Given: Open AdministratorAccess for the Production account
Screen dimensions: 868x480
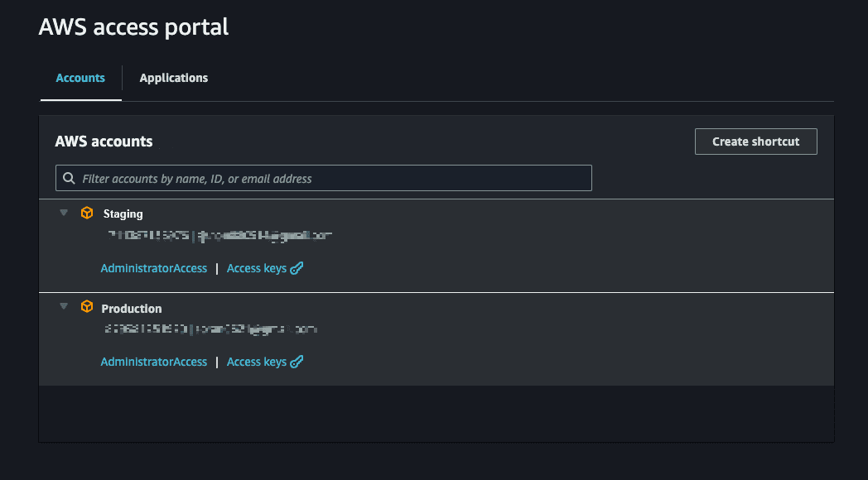Looking at the screenshot, I should 154,362.
